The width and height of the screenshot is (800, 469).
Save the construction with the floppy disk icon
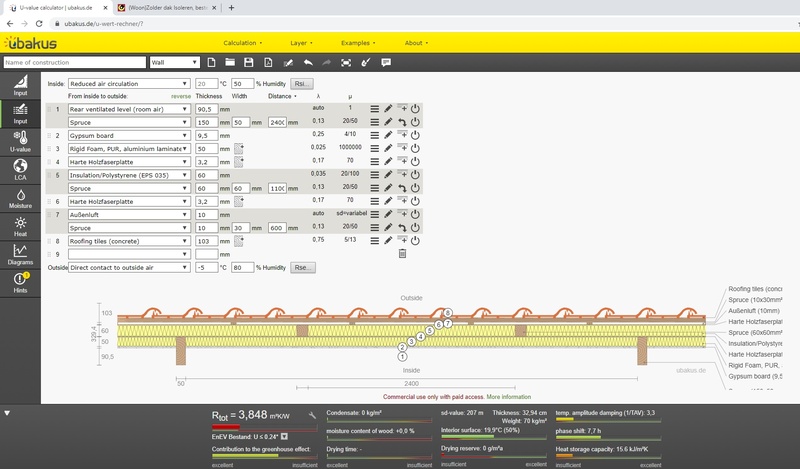(249, 62)
